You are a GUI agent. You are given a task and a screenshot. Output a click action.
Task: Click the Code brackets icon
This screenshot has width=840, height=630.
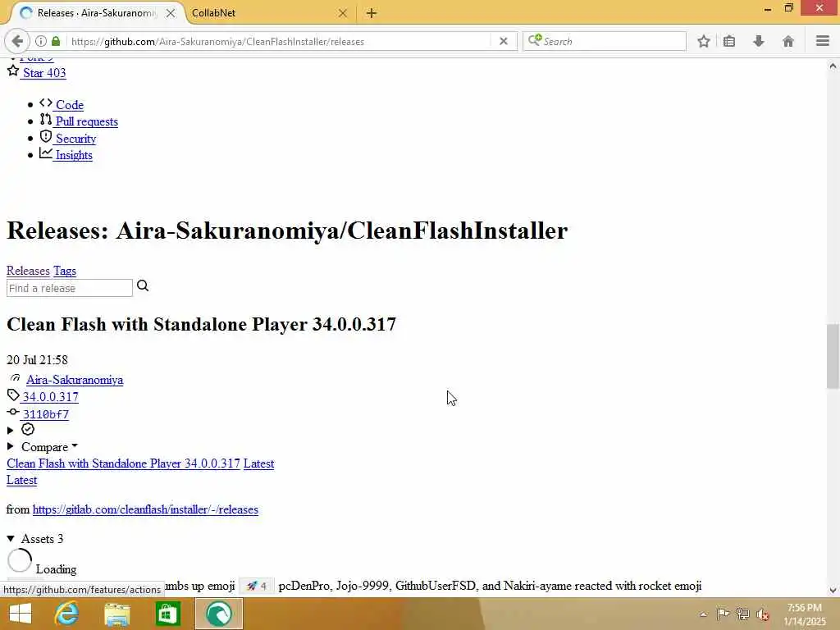(x=46, y=103)
